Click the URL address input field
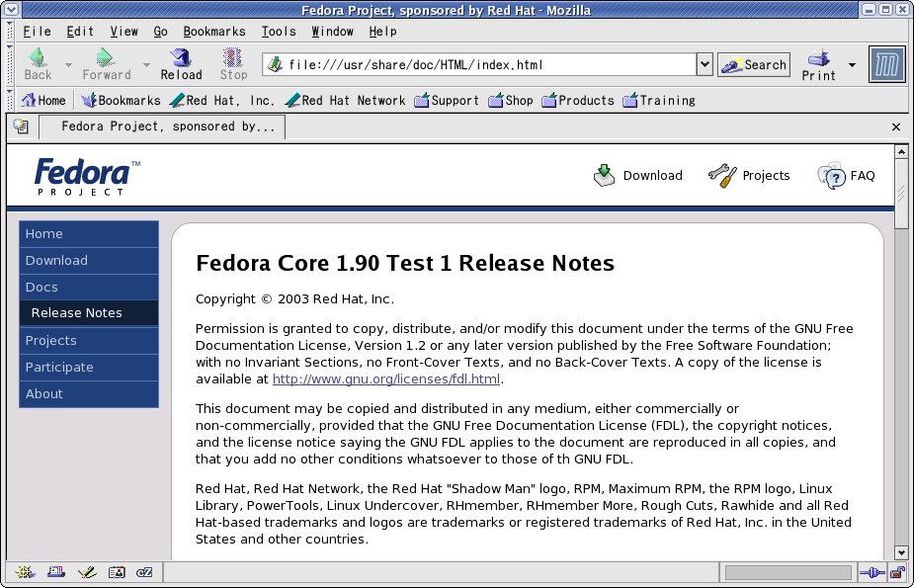Image resolution: width=914 pixels, height=588 pixels. pyautogui.click(x=490, y=64)
